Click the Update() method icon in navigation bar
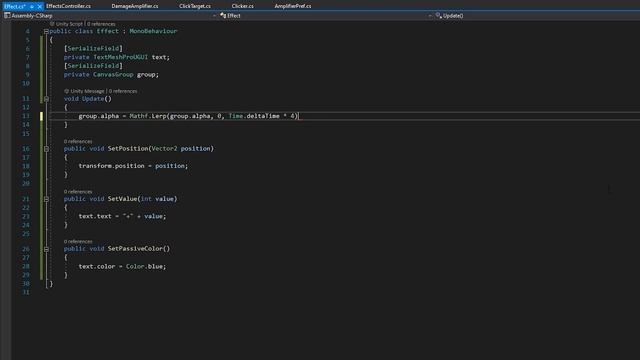The image size is (640, 360). (x=438, y=16)
